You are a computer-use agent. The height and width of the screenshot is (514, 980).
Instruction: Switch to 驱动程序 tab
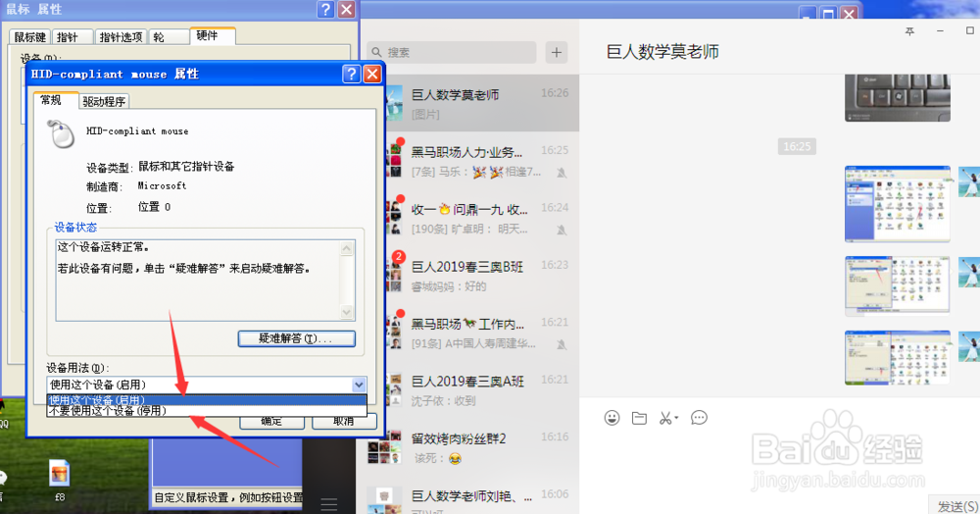(x=104, y=101)
